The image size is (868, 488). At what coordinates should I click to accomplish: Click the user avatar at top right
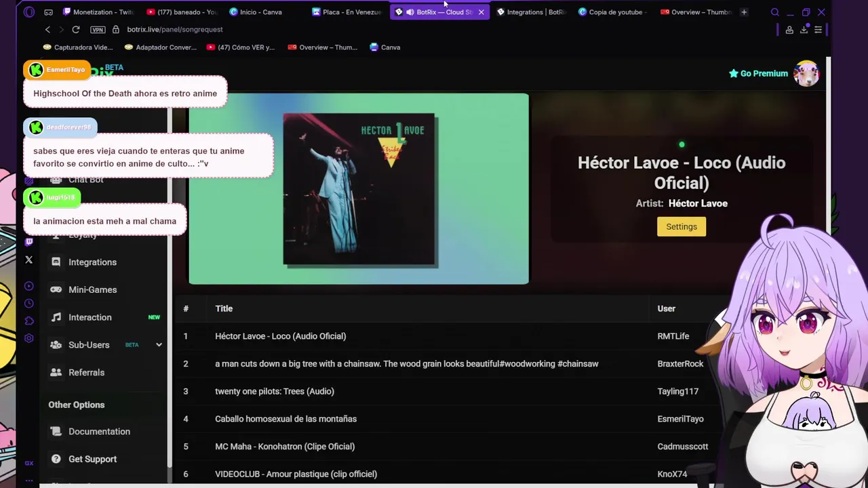point(806,73)
